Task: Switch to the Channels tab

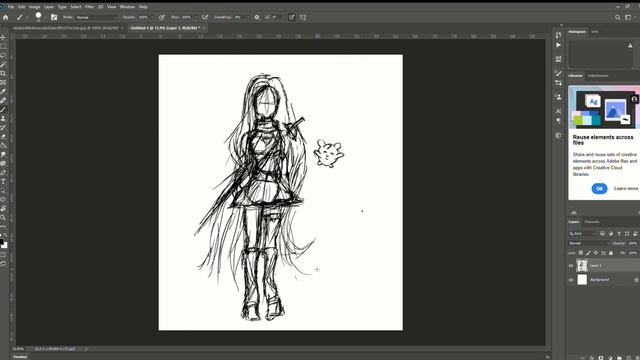Action: pos(592,222)
